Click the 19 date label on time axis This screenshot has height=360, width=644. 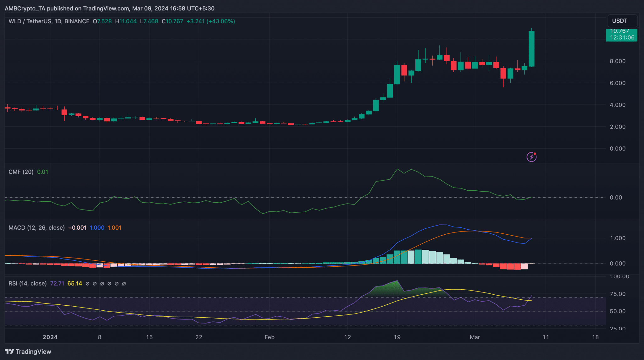397,337
